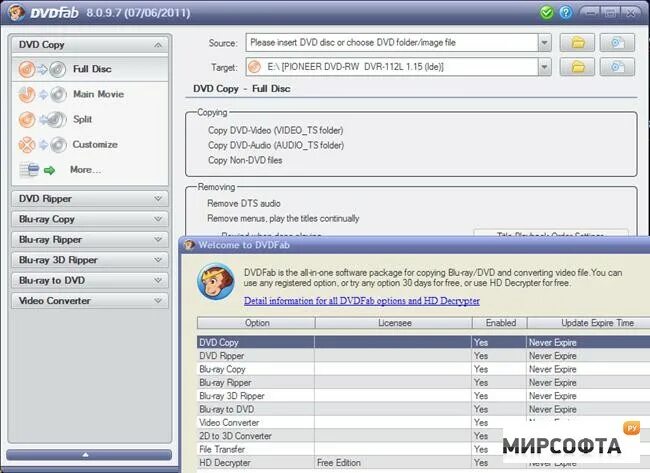This screenshot has height=473, width=650.
Task: Browse image file for the Target
Action: pos(617,67)
